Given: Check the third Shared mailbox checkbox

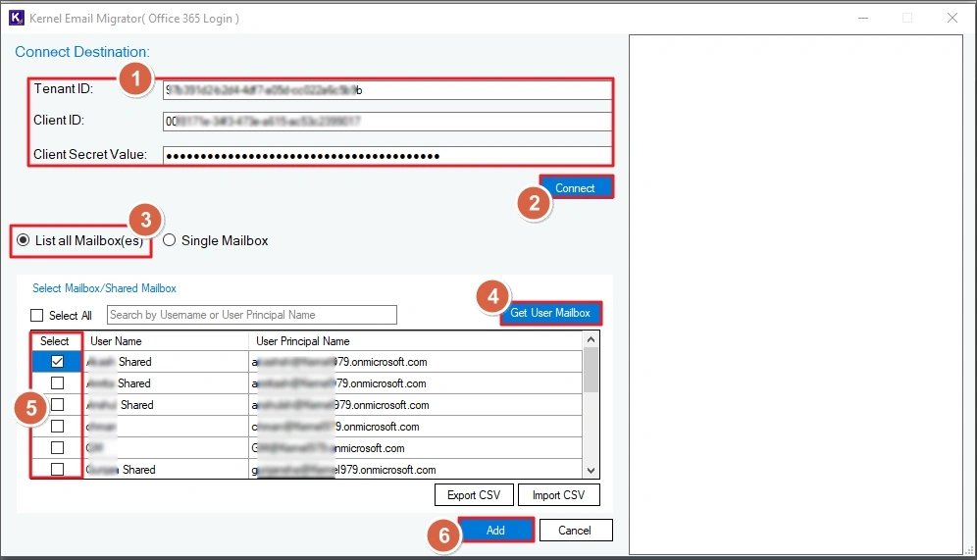Looking at the screenshot, I should pyautogui.click(x=57, y=405).
